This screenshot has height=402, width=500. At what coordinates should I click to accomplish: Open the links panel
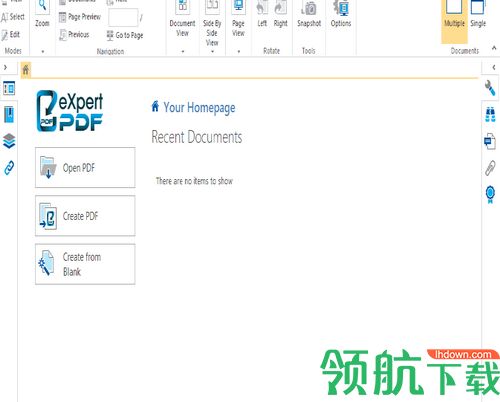pos(9,168)
